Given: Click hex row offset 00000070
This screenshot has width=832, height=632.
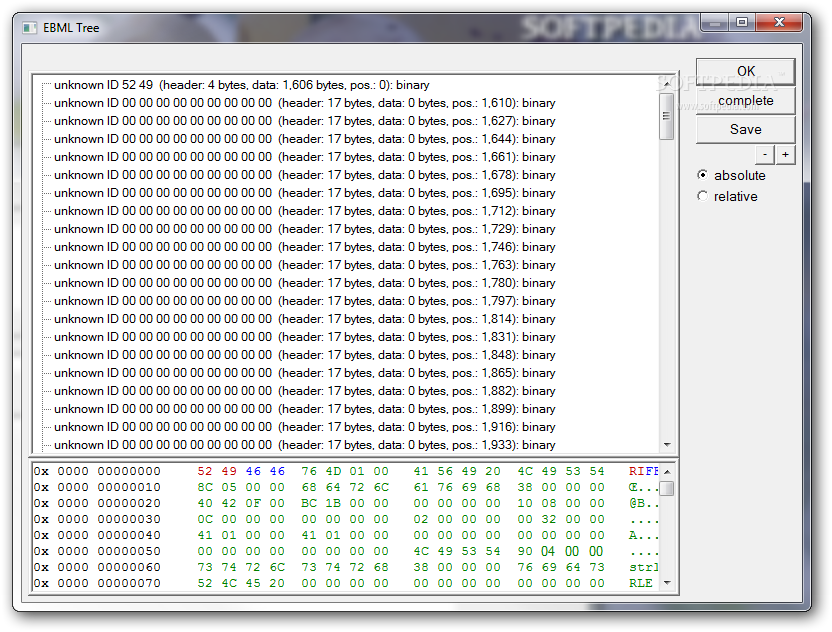Looking at the screenshot, I should coord(129,583).
